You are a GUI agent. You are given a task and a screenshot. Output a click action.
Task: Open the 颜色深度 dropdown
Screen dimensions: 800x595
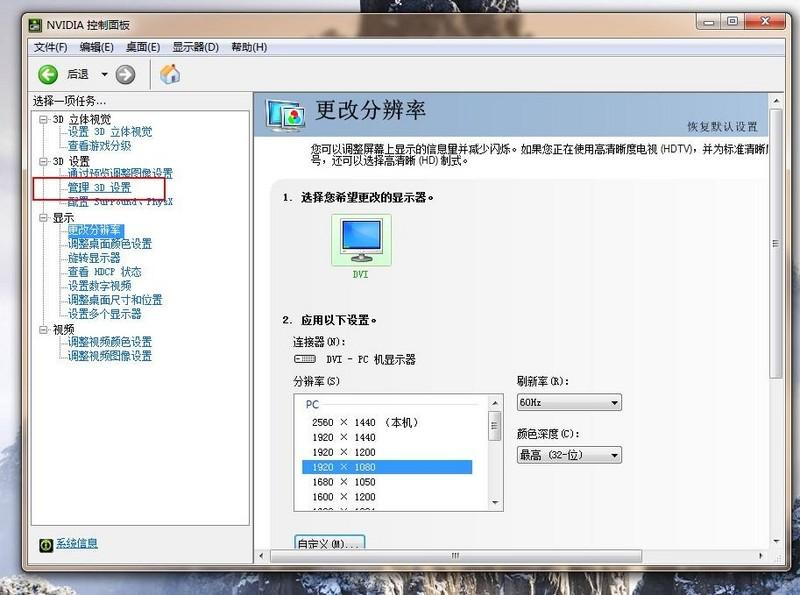click(x=569, y=455)
